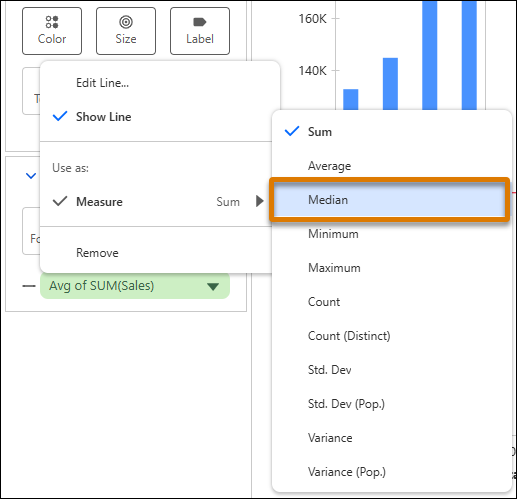Open the Size marks card
The width and height of the screenshot is (517, 499).
(126, 31)
